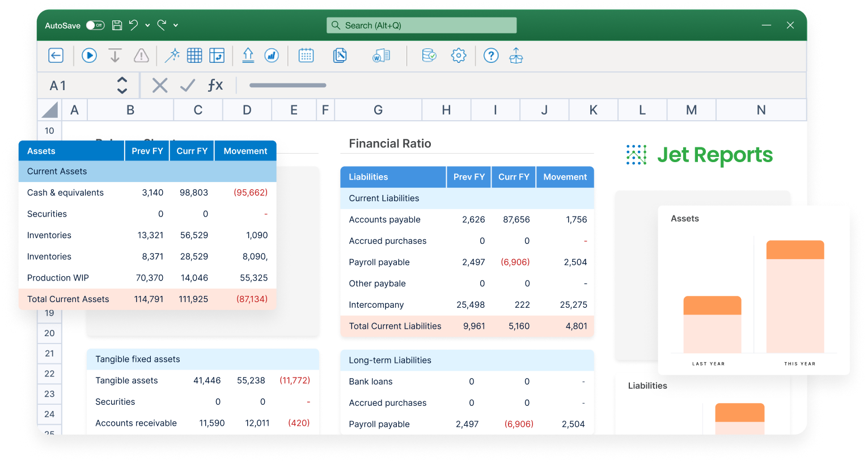The height and width of the screenshot is (462, 868).
Task: Select column G header
Action: [378, 110]
